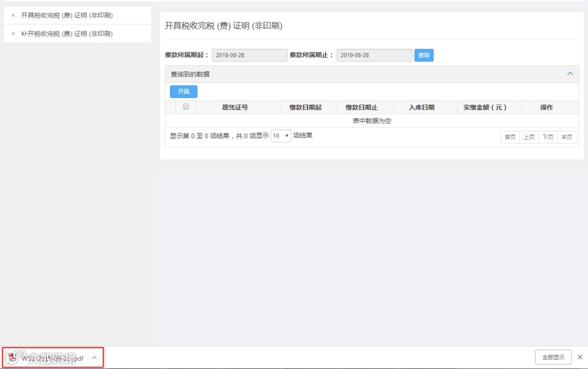This screenshot has height=369, width=588.
Task: Collapse the 查询到的数据 panel chevron
Action: (x=570, y=74)
